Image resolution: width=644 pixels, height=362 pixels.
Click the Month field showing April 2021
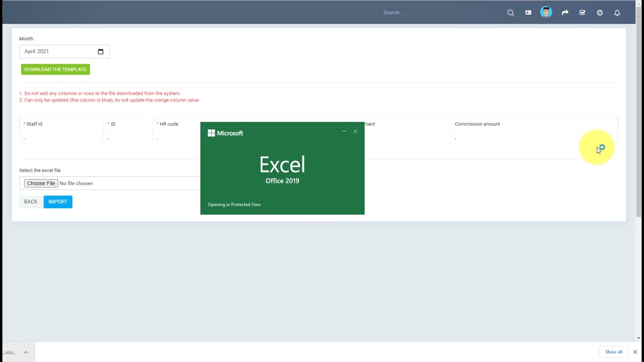(64, 51)
